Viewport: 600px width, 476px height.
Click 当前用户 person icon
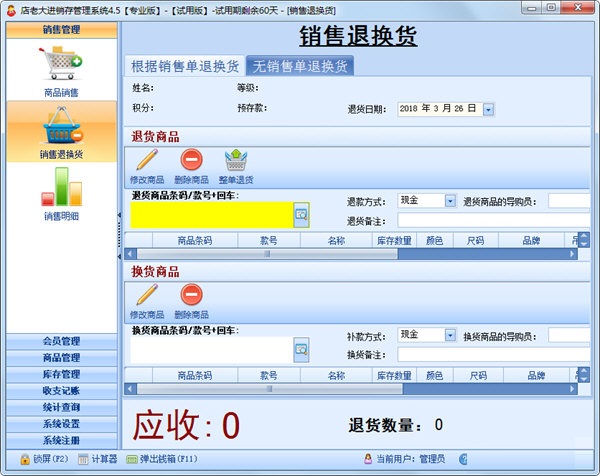[368, 458]
